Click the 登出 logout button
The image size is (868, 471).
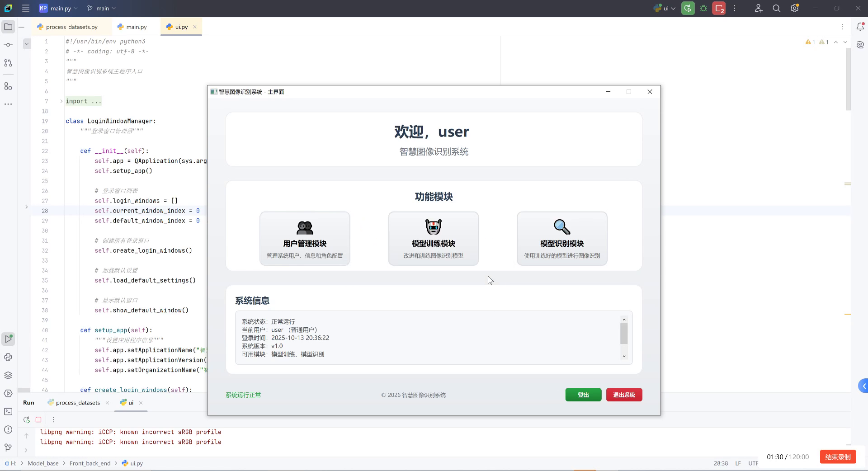583,395
